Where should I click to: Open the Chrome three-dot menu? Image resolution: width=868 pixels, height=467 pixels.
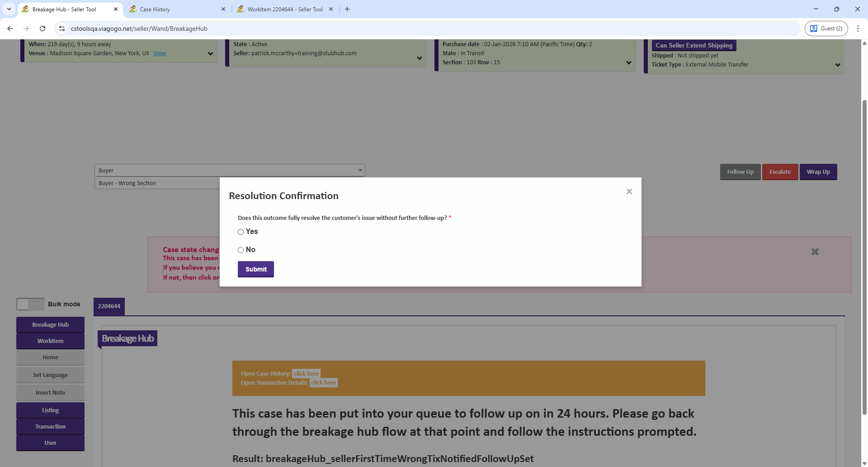858,29
